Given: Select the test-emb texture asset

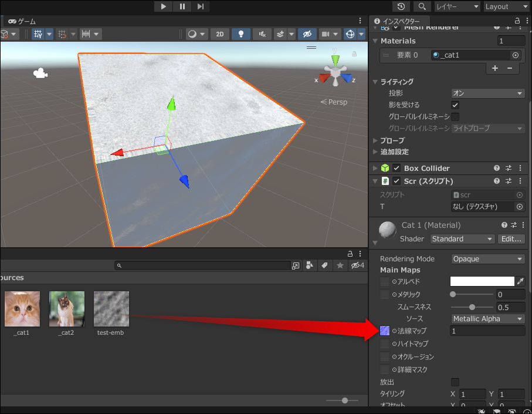Looking at the screenshot, I should pyautogui.click(x=111, y=313).
